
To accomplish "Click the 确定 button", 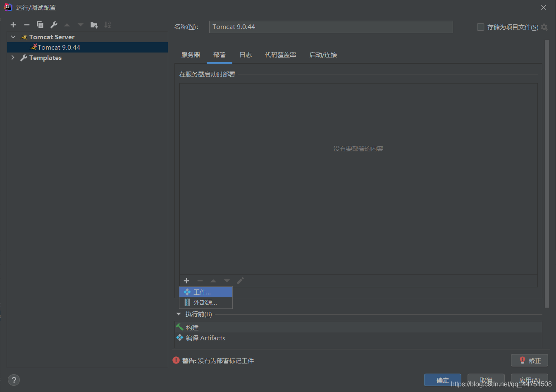I will tap(443, 380).
